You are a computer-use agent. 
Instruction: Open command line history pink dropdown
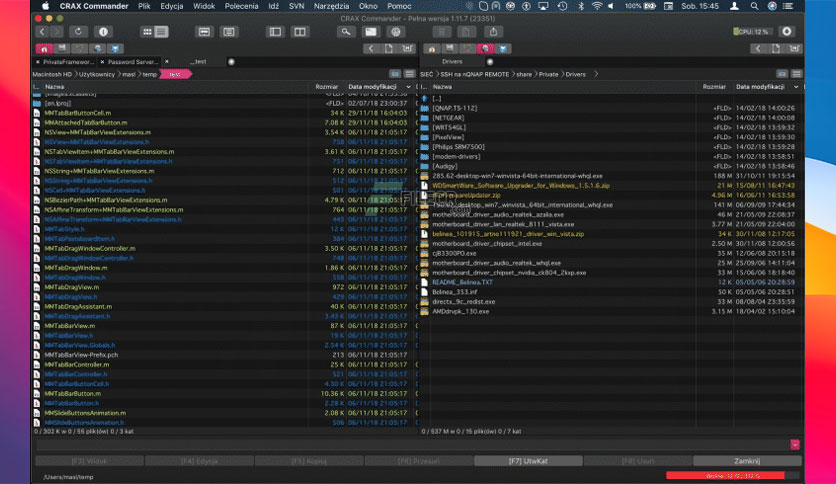click(x=795, y=445)
